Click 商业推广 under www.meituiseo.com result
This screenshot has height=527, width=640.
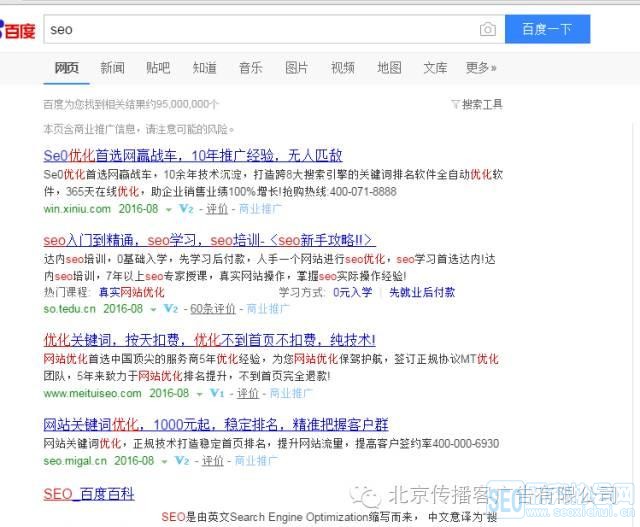pyautogui.click(x=291, y=393)
